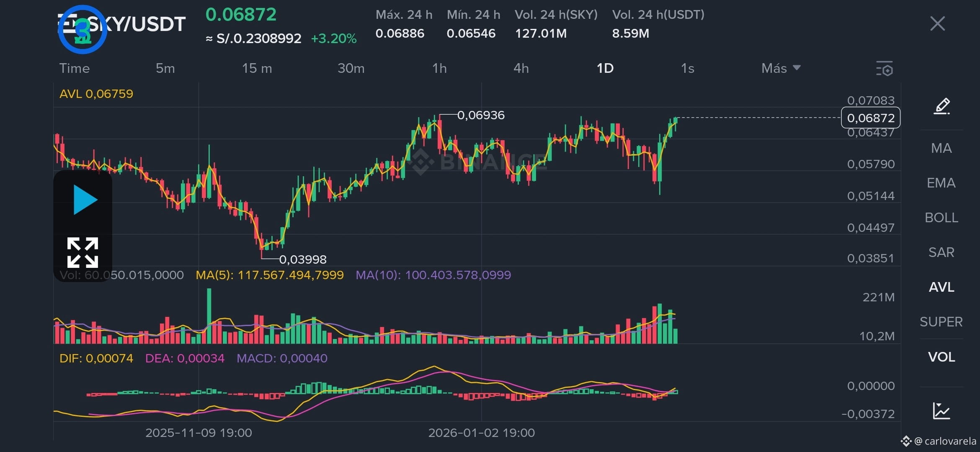The image size is (980, 452).
Task: Enable the BOLL indicator
Action: point(941,218)
